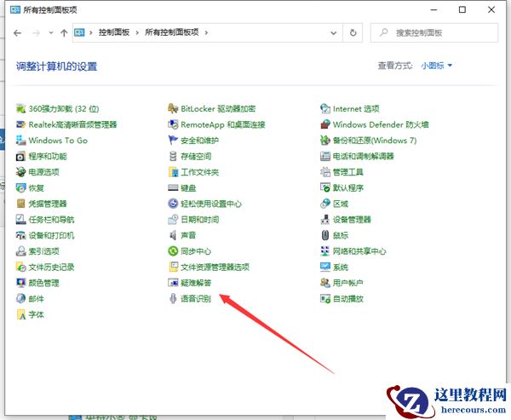Screen dimensions: 511x420
Task: Maximize the control panel window
Action: coord(462,9)
